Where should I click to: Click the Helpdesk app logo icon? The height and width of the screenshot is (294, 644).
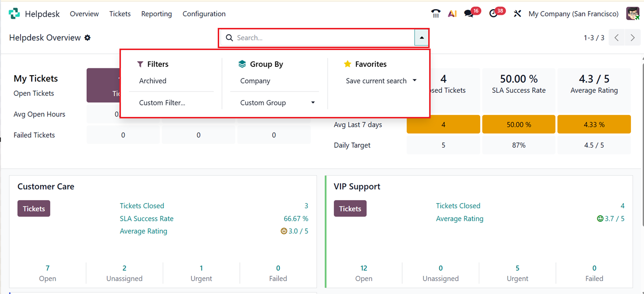[x=14, y=14]
